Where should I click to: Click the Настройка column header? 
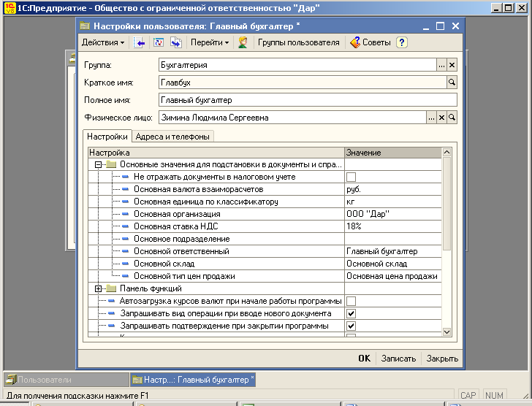[x=216, y=153]
